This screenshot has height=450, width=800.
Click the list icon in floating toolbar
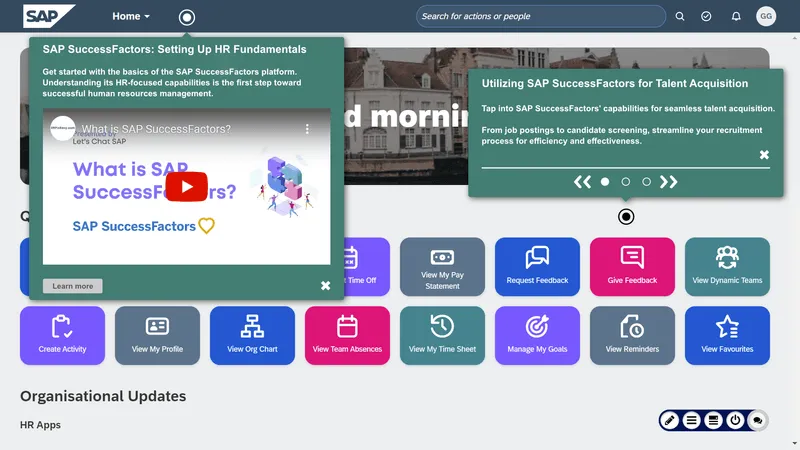(x=691, y=420)
